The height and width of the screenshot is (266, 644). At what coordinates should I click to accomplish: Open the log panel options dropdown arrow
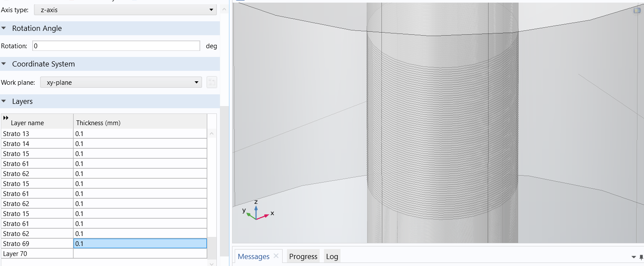pos(634,257)
